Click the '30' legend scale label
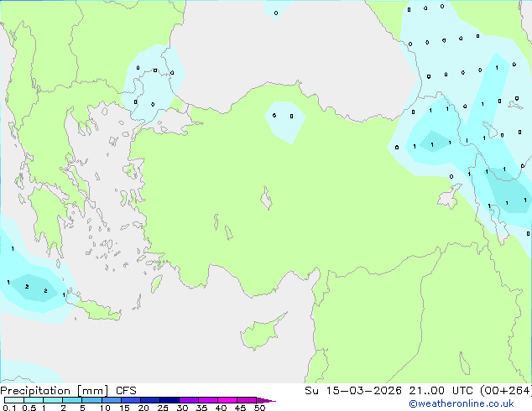The width and height of the screenshot is (532, 411). coord(182,408)
